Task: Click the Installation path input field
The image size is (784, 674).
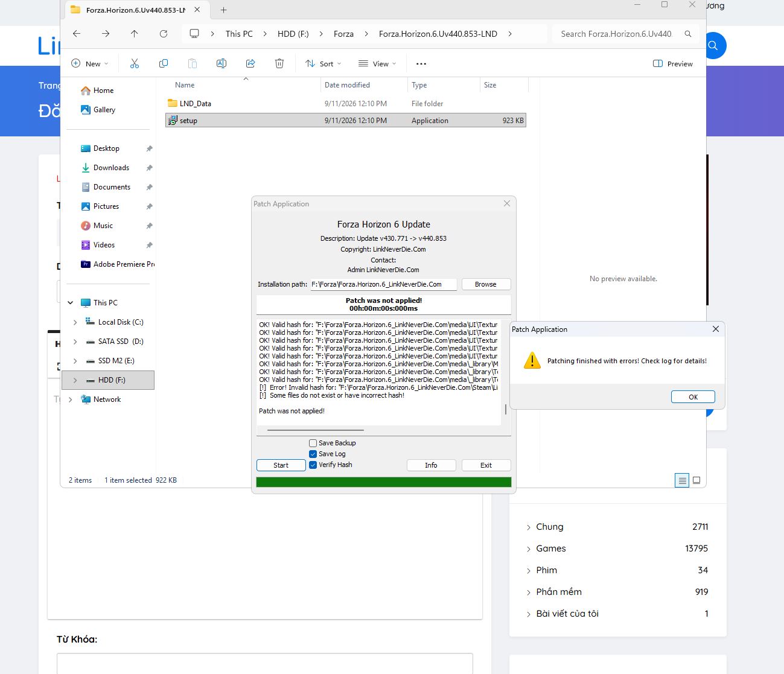Action: [x=383, y=284]
